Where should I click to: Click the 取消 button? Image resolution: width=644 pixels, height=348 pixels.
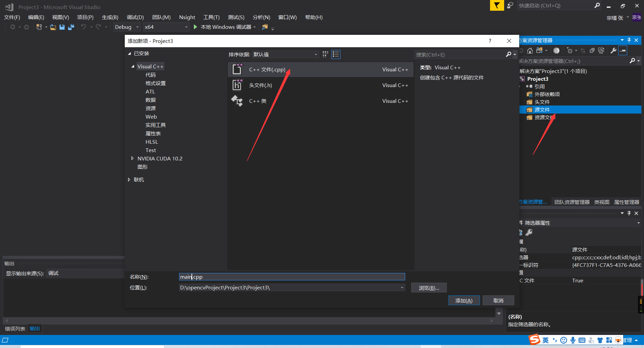point(498,300)
